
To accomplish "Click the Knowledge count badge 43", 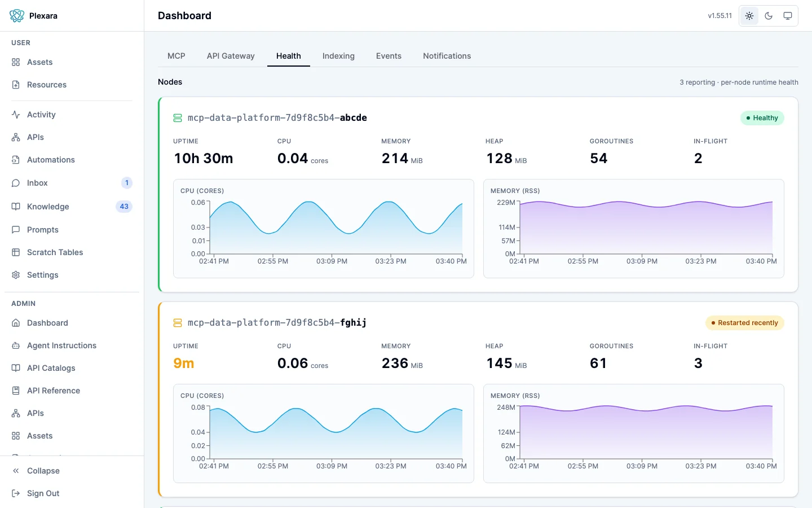I will click(x=124, y=207).
